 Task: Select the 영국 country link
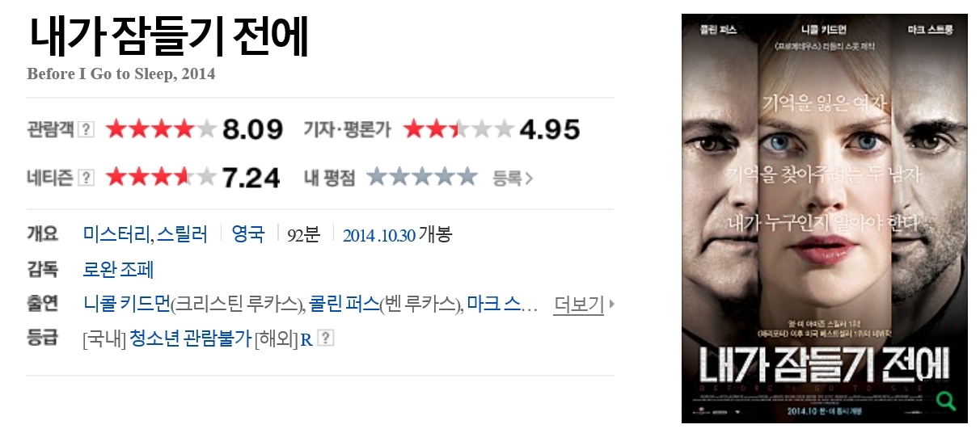coord(248,235)
